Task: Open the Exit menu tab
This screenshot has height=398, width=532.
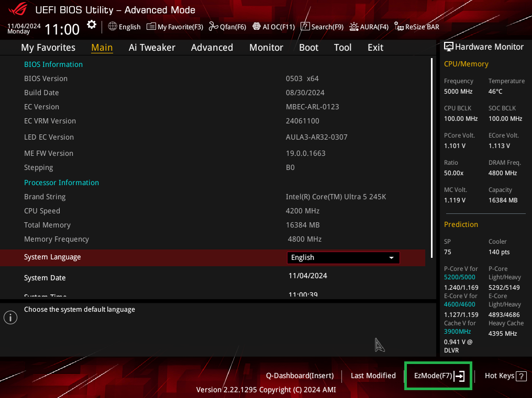Action: point(375,48)
